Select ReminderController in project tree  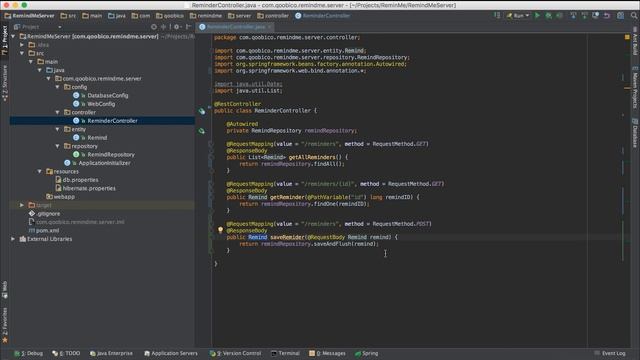point(105,121)
